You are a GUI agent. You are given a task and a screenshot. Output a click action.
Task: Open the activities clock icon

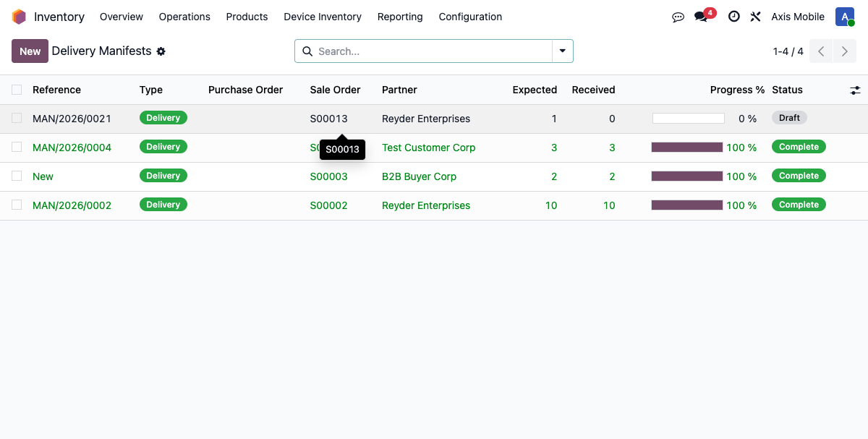(x=733, y=17)
